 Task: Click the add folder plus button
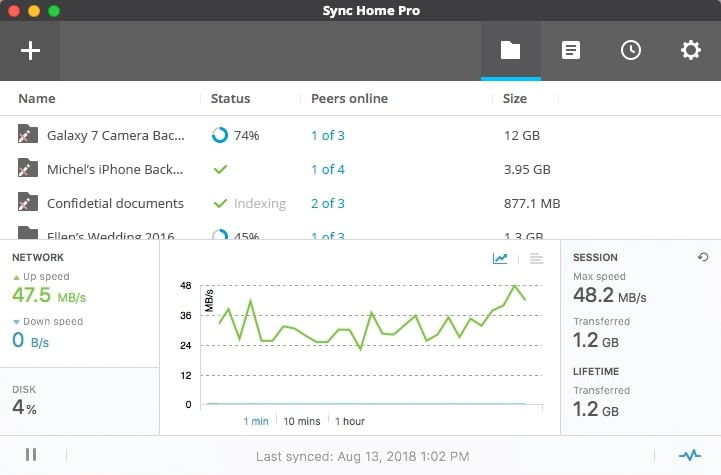(x=30, y=50)
